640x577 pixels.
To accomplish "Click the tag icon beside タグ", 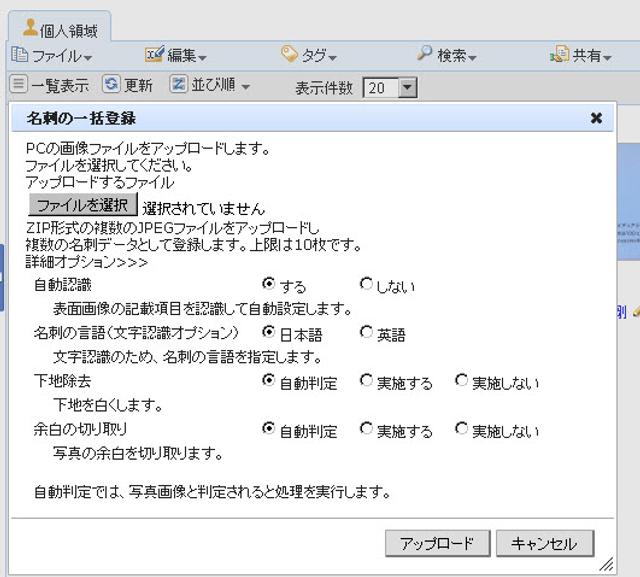I will [x=289, y=54].
